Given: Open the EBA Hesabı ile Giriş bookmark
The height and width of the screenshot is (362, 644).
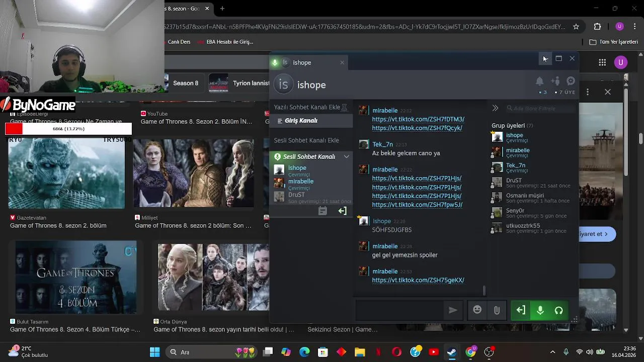Looking at the screenshot, I should tap(224, 42).
